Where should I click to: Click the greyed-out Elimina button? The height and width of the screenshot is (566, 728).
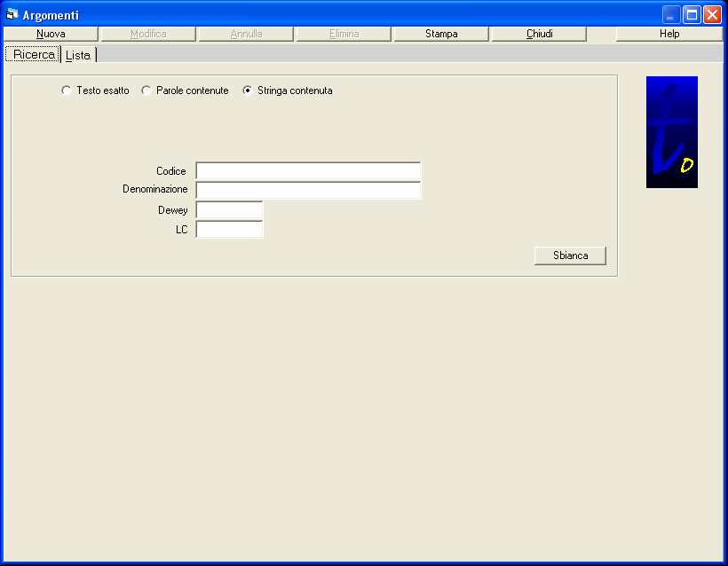(x=344, y=34)
